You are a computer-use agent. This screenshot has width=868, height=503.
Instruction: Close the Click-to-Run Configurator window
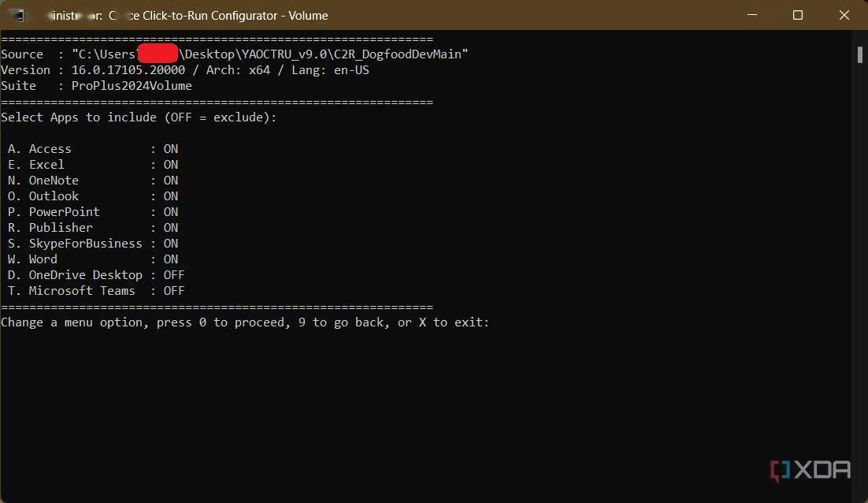844,15
